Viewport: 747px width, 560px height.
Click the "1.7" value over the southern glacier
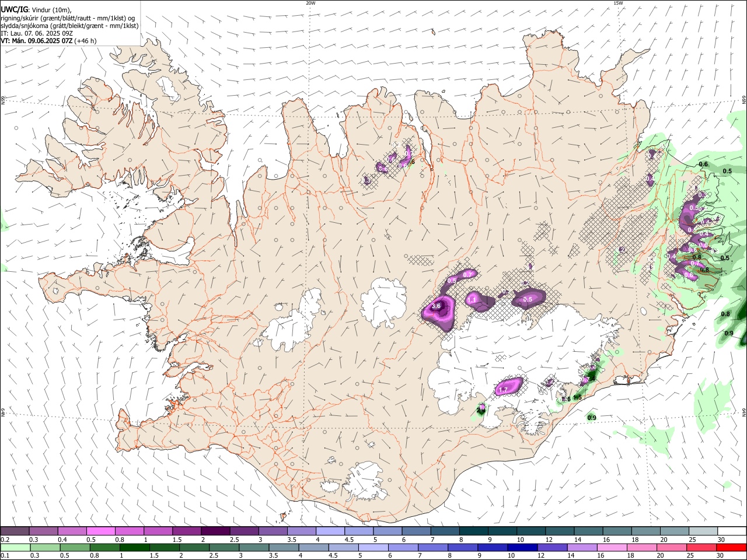503,389
